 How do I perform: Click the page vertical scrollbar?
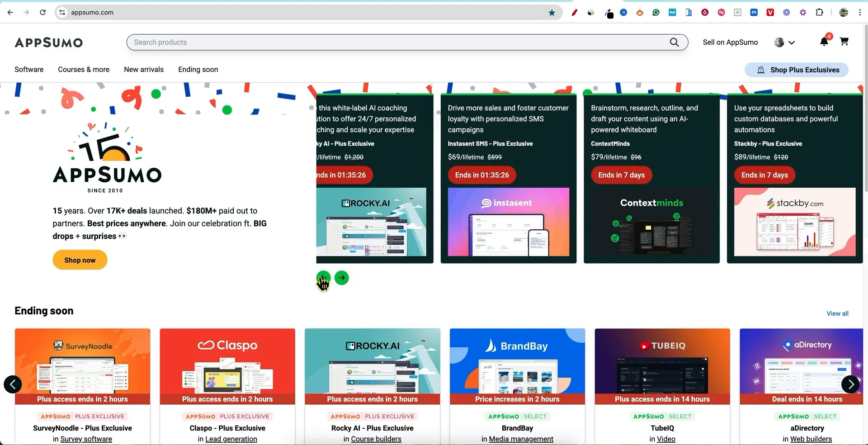[x=865, y=109]
